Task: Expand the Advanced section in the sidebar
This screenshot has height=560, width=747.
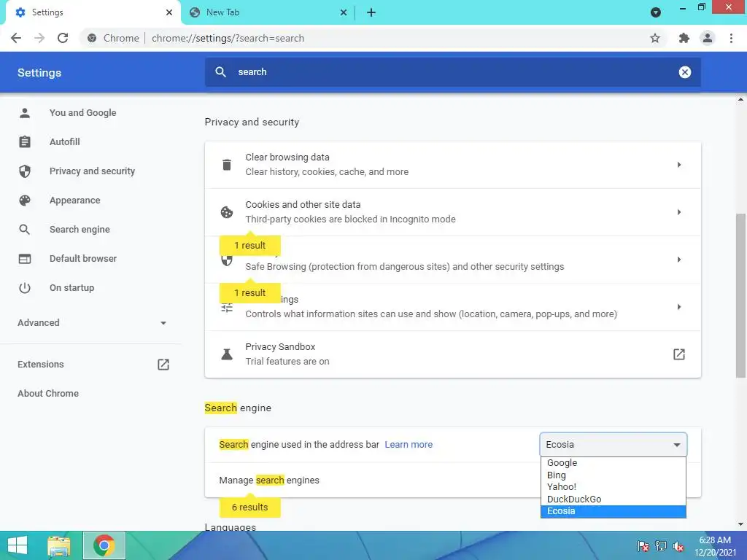Action: (93, 323)
